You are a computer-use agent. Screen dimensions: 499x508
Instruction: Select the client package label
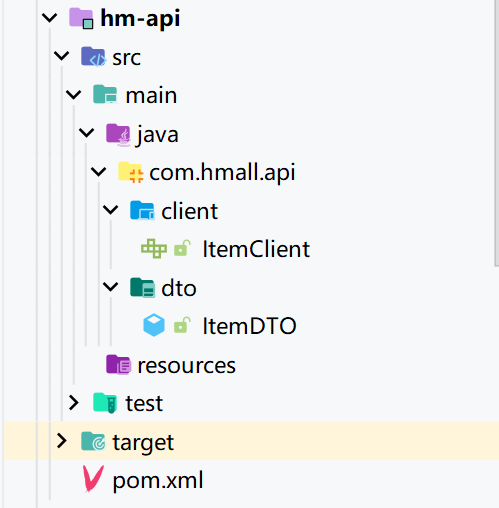click(189, 211)
